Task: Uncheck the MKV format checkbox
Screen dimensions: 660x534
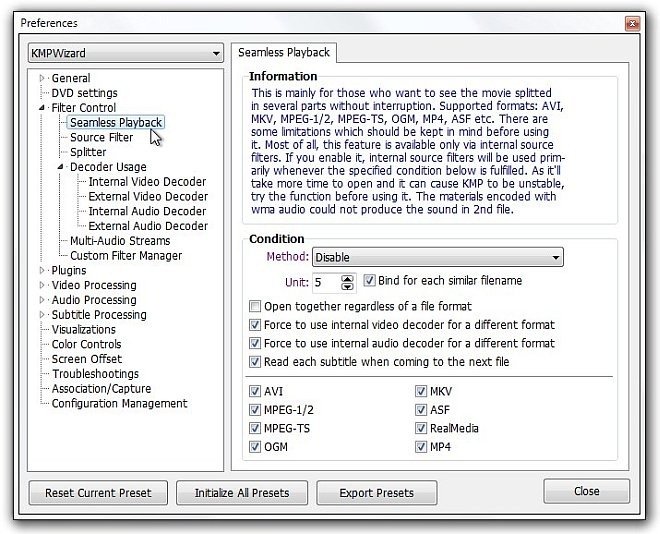Action: [x=421, y=391]
